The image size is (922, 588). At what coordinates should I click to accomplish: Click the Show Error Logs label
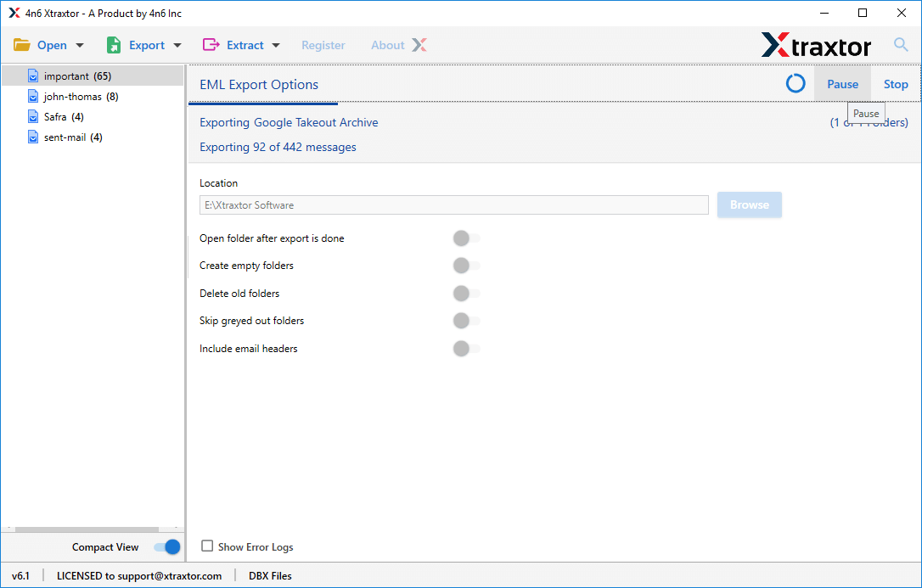point(256,547)
